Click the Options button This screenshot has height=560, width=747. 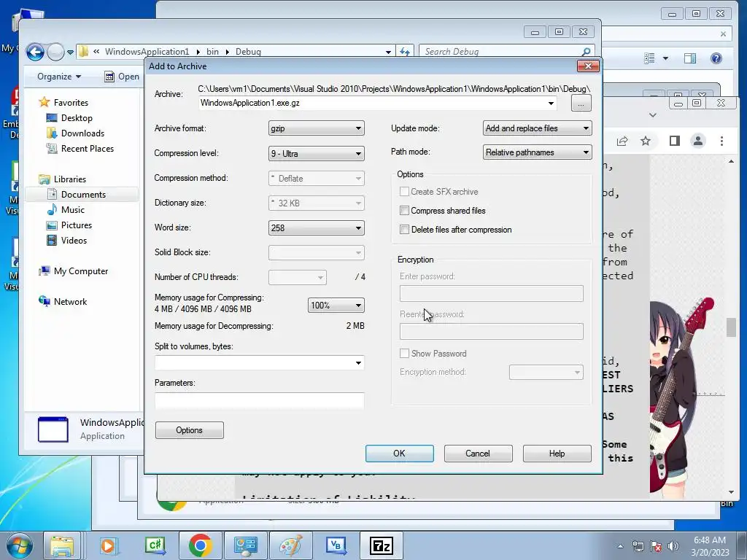[x=189, y=430]
